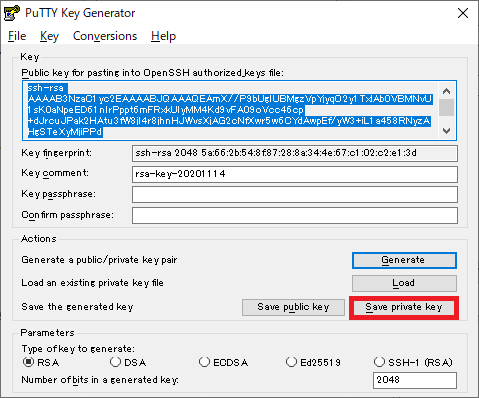Image resolution: width=479 pixels, height=398 pixels.
Task: Click the number of bits field
Action: coord(415,380)
